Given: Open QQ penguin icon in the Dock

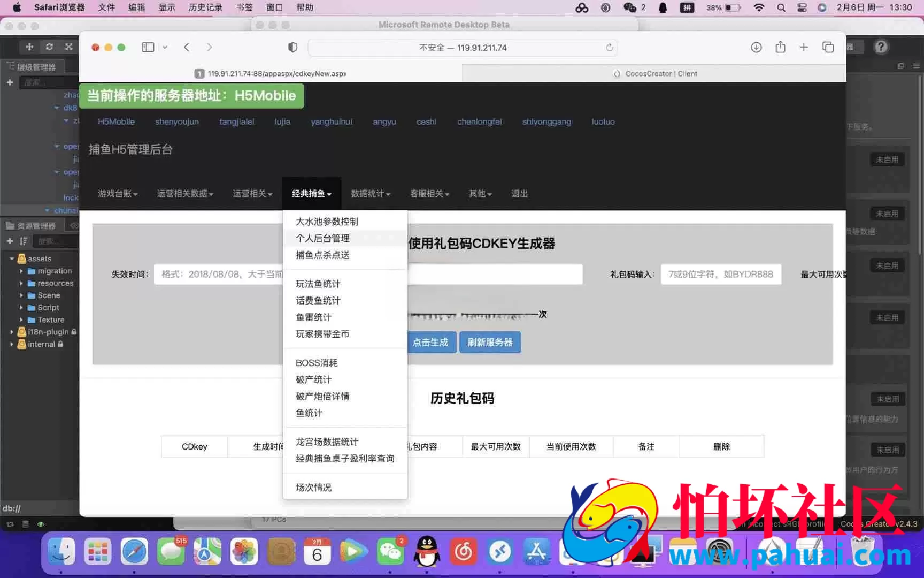Looking at the screenshot, I should pos(427,552).
